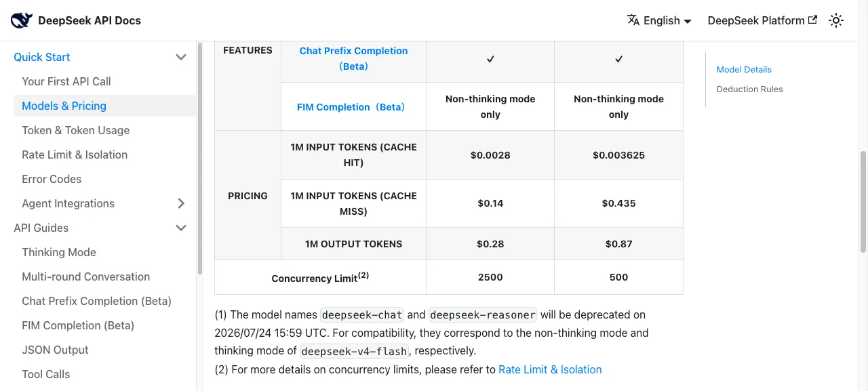Open Quick Start sidebar category
The image size is (868, 391).
click(x=42, y=57)
